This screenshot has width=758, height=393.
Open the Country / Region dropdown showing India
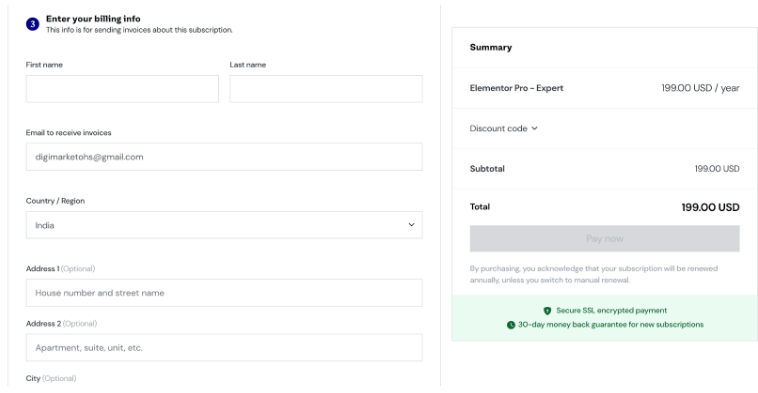tap(224, 225)
